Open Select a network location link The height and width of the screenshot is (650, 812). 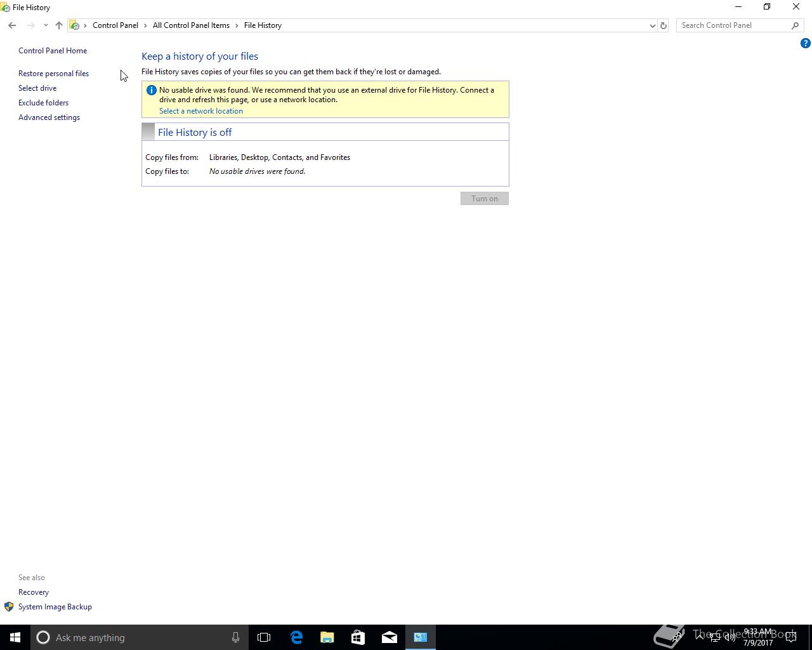point(201,111)
